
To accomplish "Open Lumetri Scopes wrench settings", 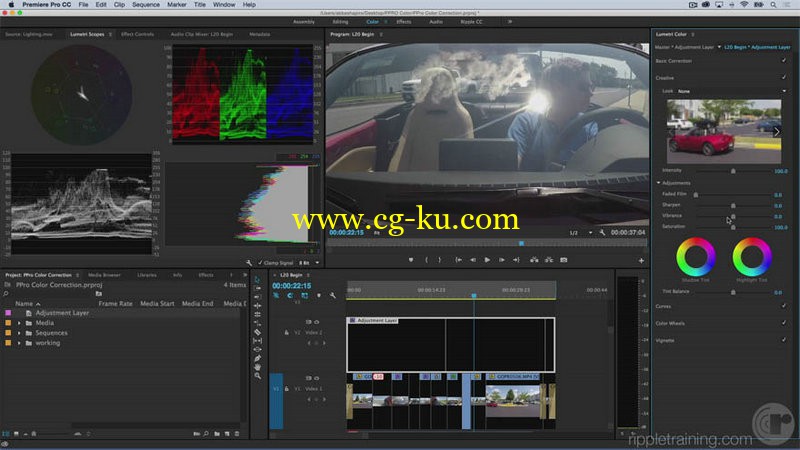I will [x=249, y=263].
